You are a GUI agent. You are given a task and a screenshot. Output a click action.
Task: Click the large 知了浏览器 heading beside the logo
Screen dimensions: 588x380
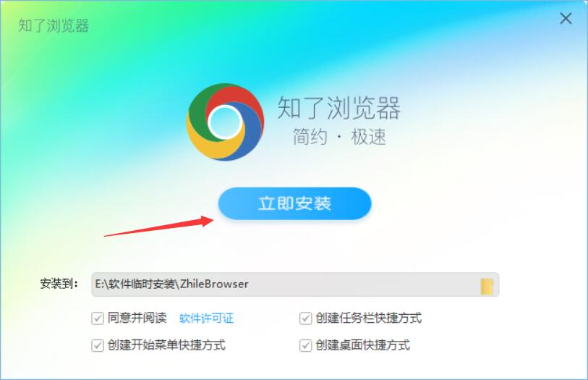click(x=339, y=108)
